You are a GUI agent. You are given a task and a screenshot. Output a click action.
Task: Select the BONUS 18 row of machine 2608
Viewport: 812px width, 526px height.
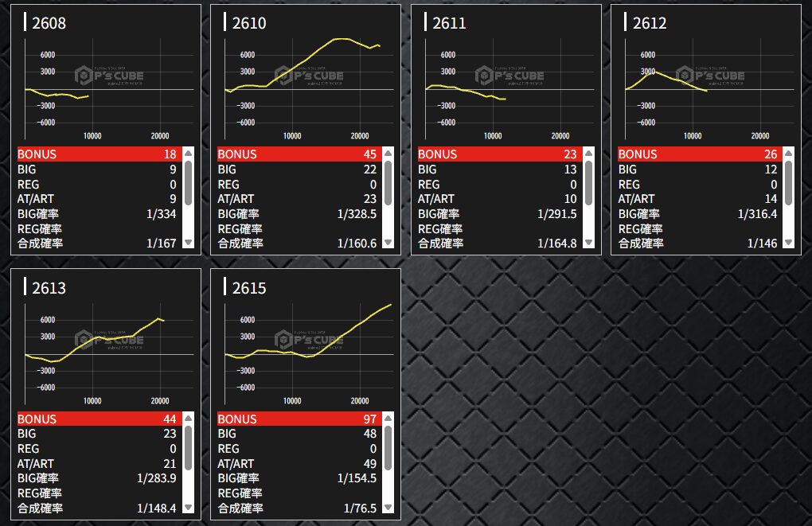100,154
